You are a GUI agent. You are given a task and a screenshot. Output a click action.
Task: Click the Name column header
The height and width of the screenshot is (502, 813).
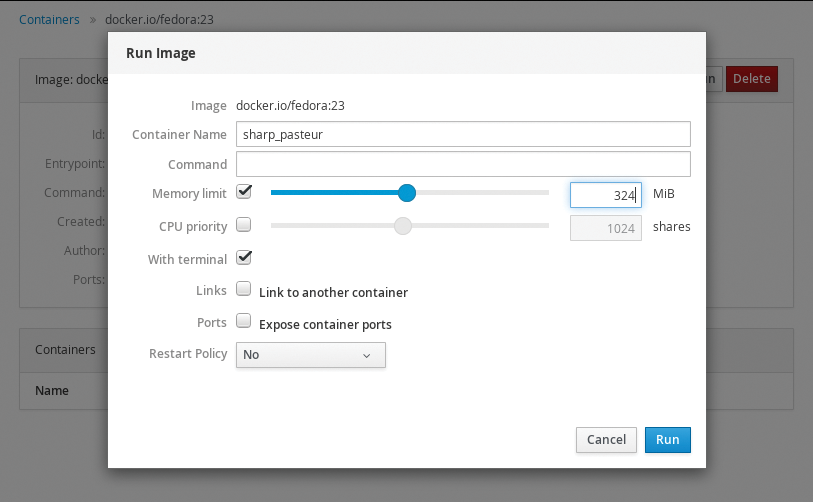(51, 390)
